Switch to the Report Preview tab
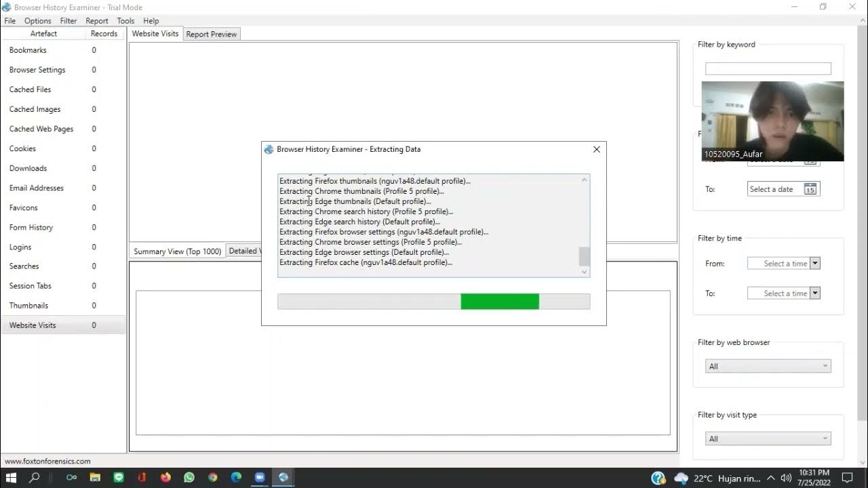Screen dimensions: 868x488 (212, 34)
